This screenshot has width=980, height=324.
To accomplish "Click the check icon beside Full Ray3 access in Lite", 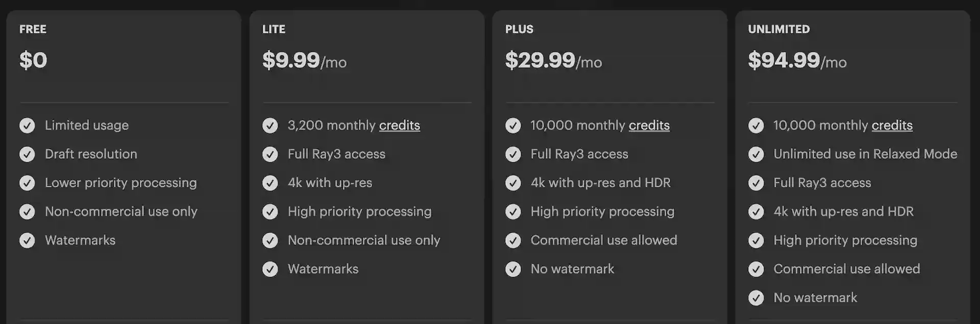I will pos(270,154).
